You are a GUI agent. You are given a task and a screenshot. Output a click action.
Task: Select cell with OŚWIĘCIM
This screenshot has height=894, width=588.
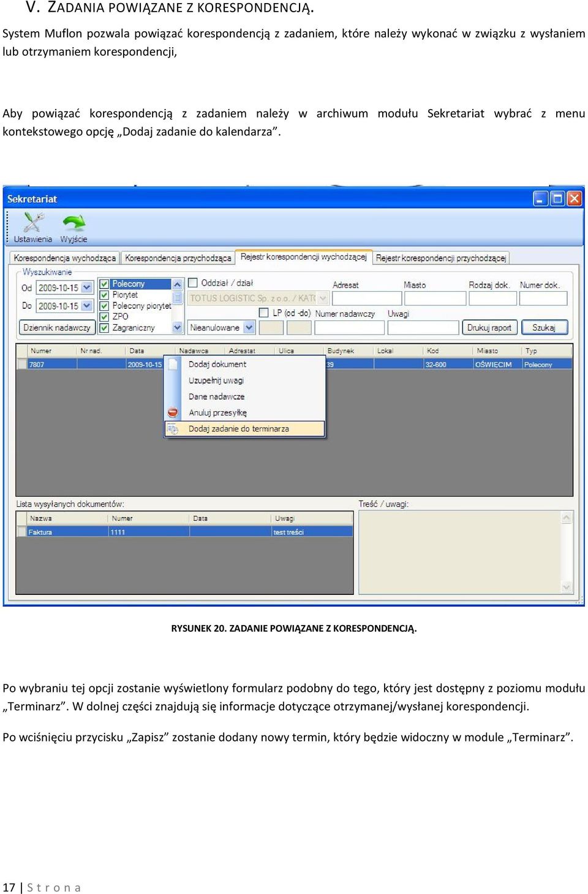coord(498,364)
